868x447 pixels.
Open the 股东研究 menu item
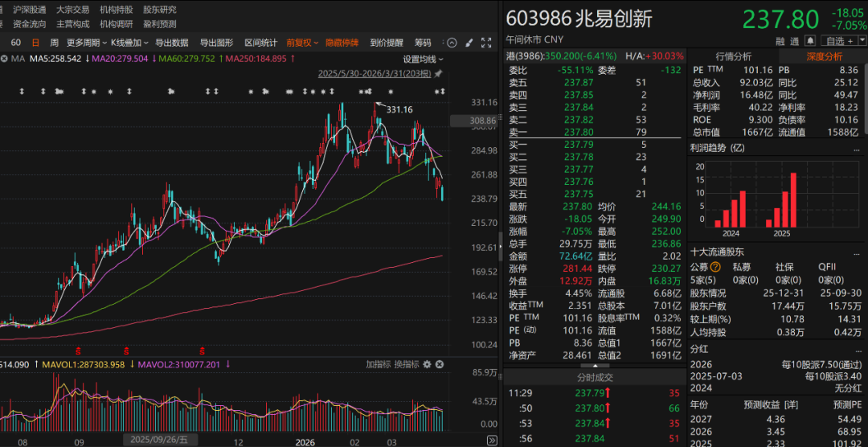tap(159, 10)
